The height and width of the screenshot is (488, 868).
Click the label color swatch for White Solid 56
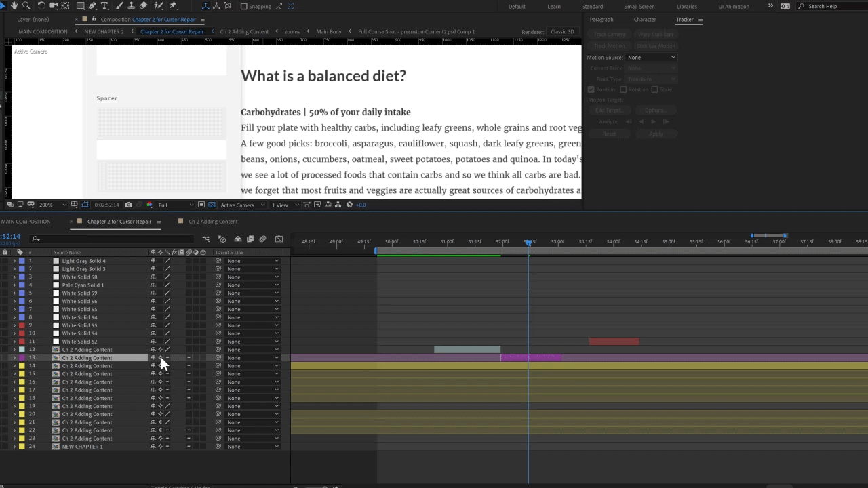(22, 301)
